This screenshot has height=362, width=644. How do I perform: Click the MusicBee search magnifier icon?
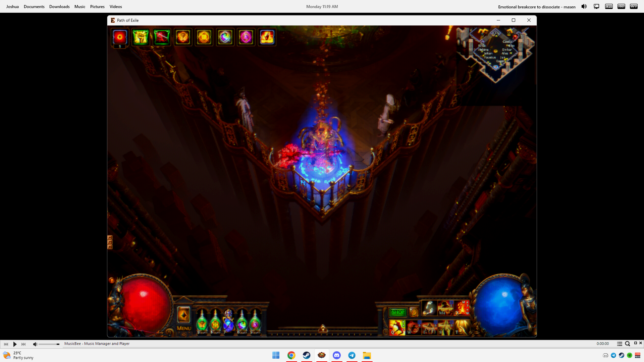(x=628, y=344)
